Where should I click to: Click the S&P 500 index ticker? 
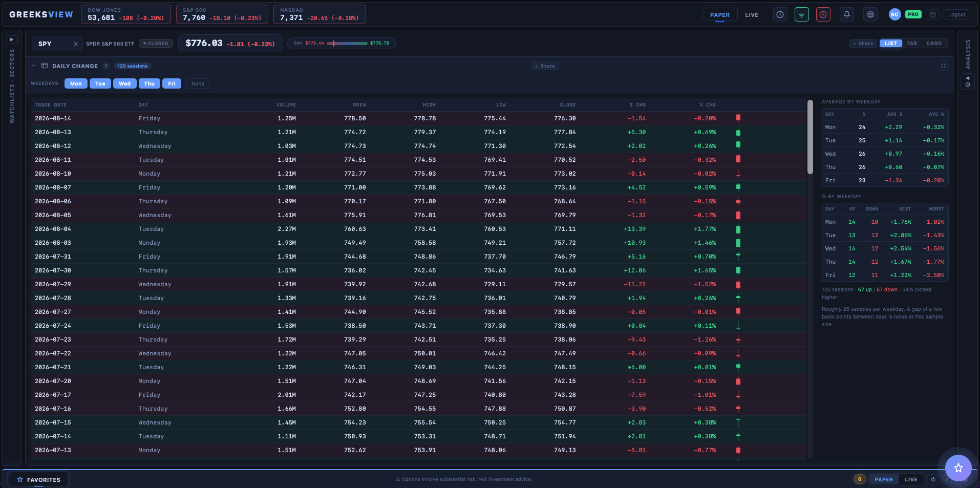coord(222,14)
